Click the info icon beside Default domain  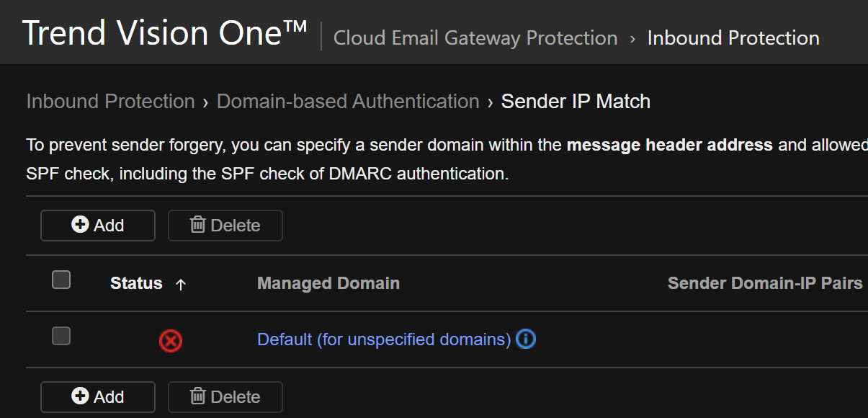pyautogui.click(x=526, y=339)
